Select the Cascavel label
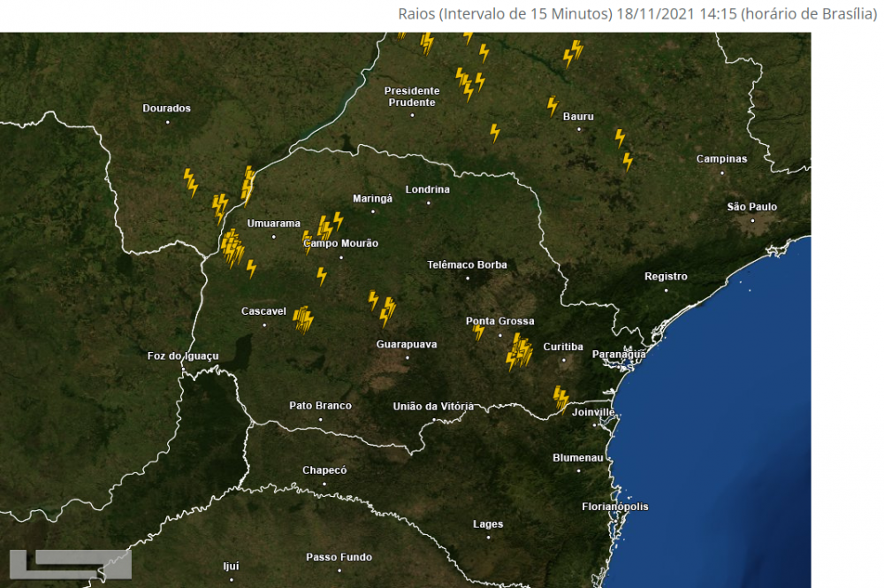The height and width of the screenshot is (588, 884). (263, 311)
